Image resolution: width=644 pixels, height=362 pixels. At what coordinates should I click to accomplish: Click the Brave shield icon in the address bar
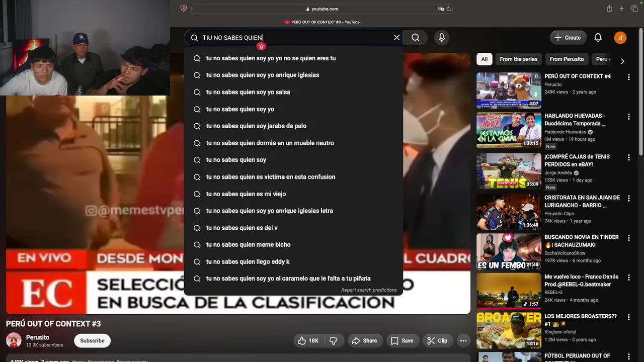coord(183,9)
